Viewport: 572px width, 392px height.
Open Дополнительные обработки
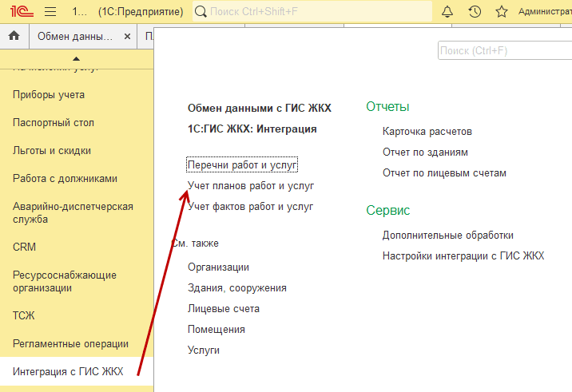pyautogui.click(x=448, y=236)
